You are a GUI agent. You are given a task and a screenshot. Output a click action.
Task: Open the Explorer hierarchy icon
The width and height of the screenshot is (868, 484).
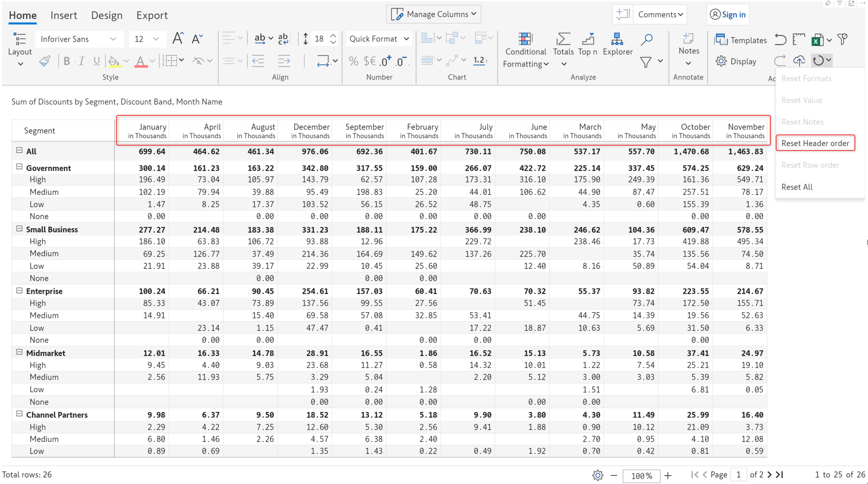point(617,39)
